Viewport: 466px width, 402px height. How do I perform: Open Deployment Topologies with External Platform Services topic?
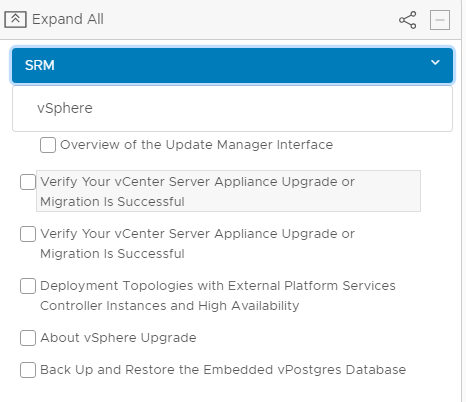(218, 296)
